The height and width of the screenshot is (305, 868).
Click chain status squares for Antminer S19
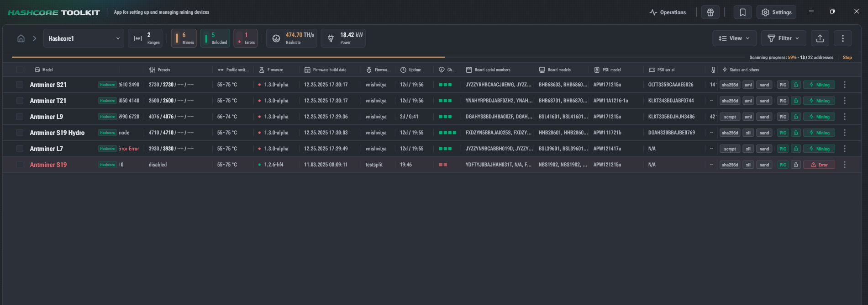click(443, 165)
